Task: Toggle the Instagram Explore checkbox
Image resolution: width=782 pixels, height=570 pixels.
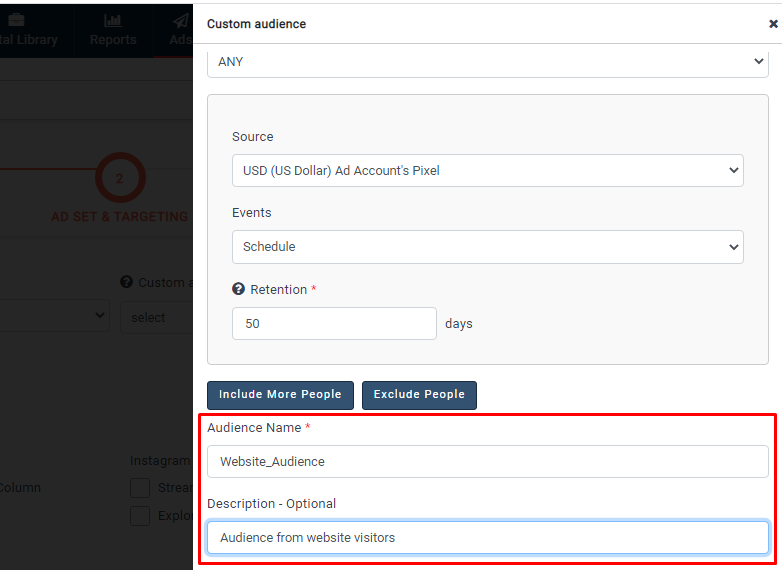Action: (140, 516)
